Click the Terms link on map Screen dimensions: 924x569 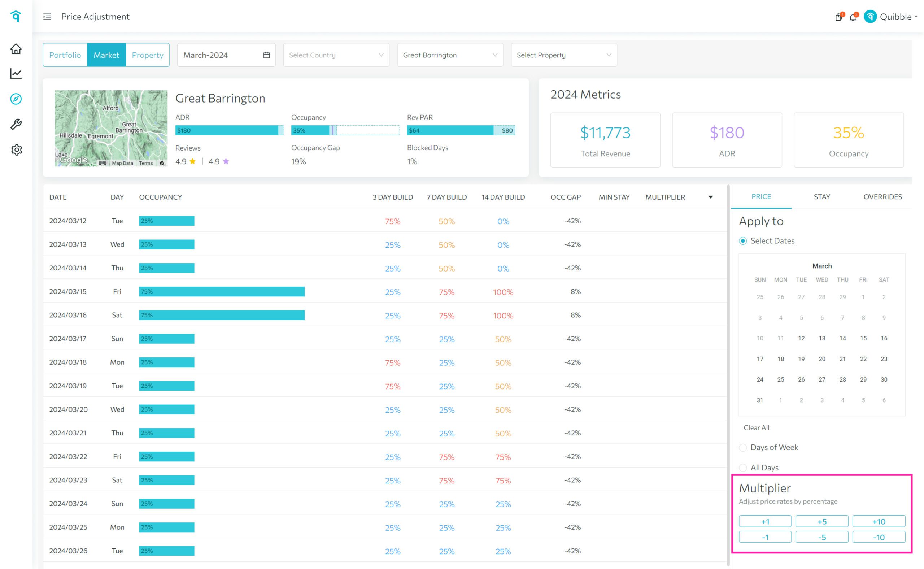tap(145, 163)
